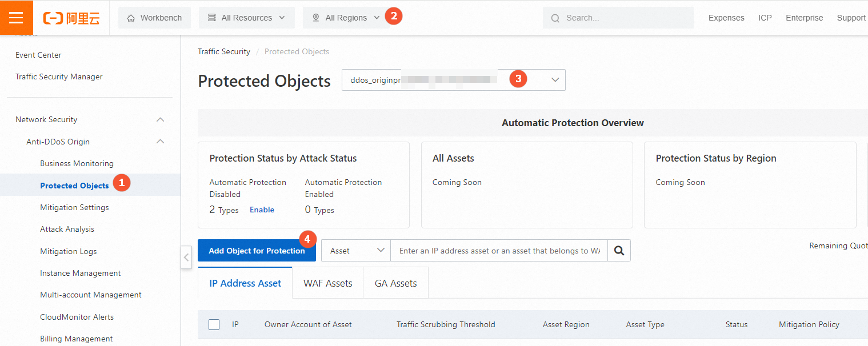Click the Alibaba Cloud logo

click(71, 18)
